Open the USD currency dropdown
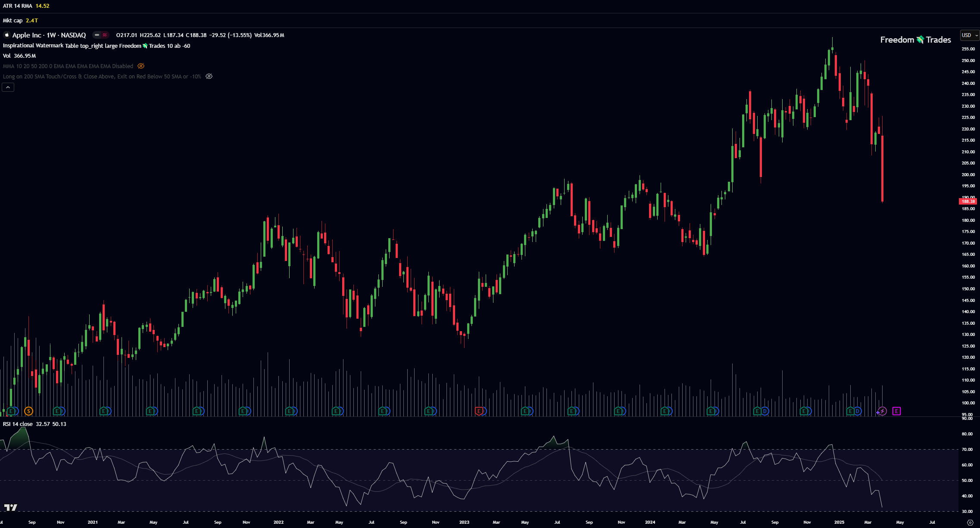 969,35
